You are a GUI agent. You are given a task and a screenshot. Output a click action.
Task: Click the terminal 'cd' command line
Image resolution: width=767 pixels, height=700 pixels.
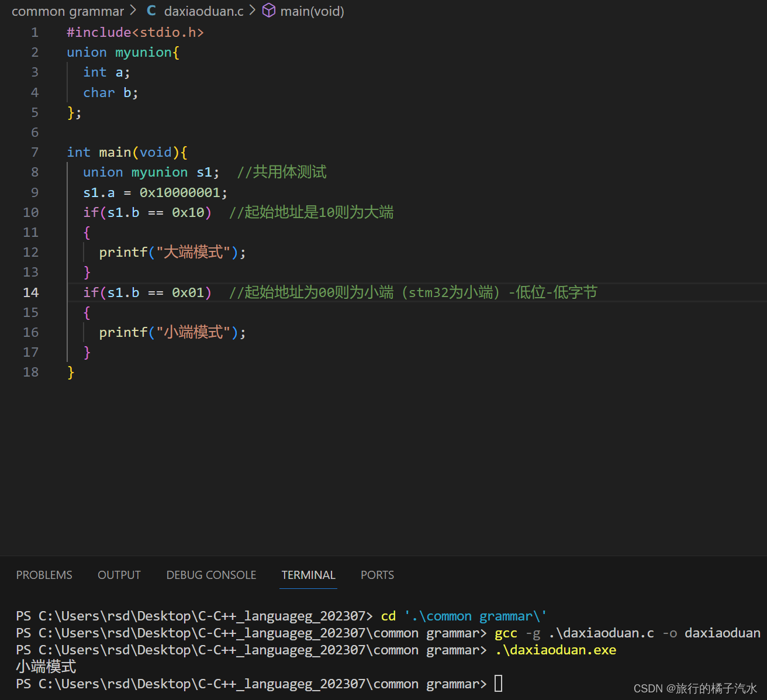464,616
